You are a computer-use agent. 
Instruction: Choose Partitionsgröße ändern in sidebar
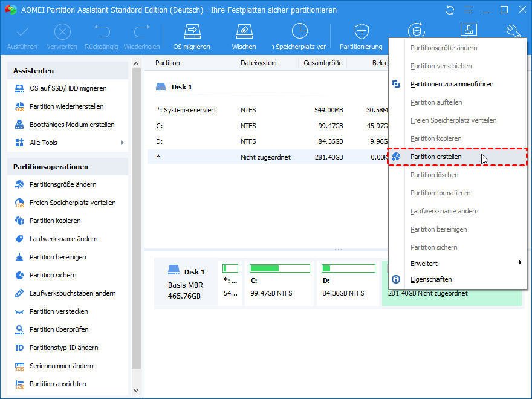(63, 184)
